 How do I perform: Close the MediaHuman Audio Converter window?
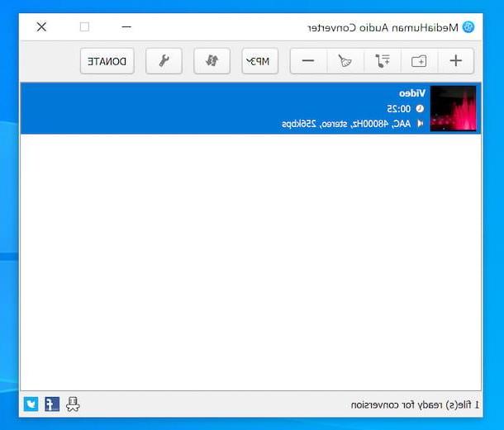pyautogui.click(x=41, y=27)
